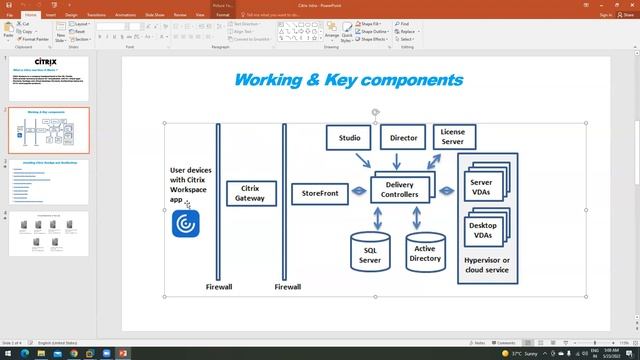Screen dimensions: 640x360
Task: Show hidden system tray icons
Action: click(x=545, y=353)
